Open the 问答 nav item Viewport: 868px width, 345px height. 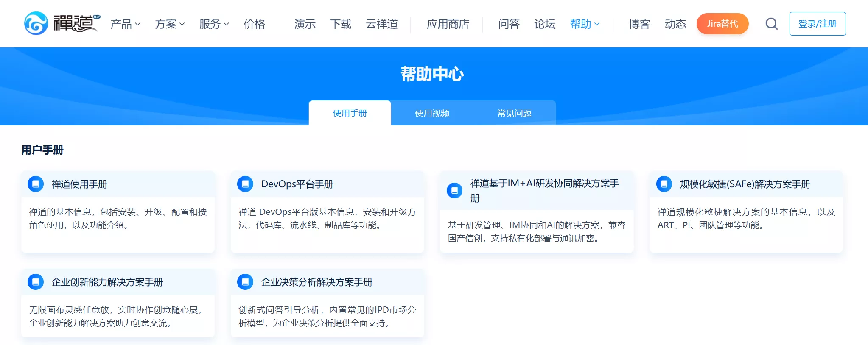509,24
